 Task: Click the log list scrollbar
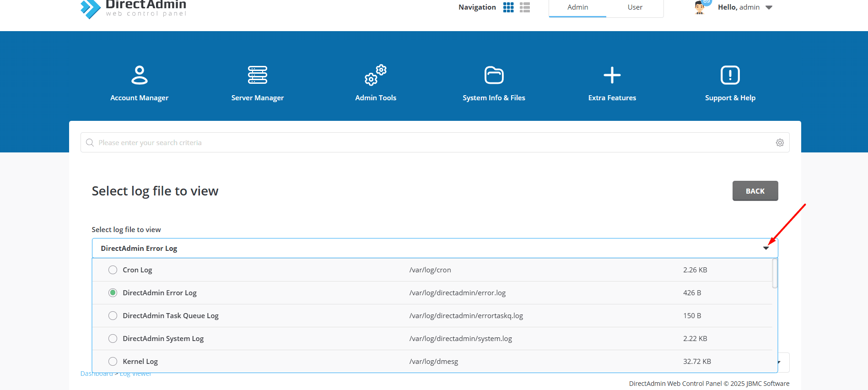coord(775,274)
